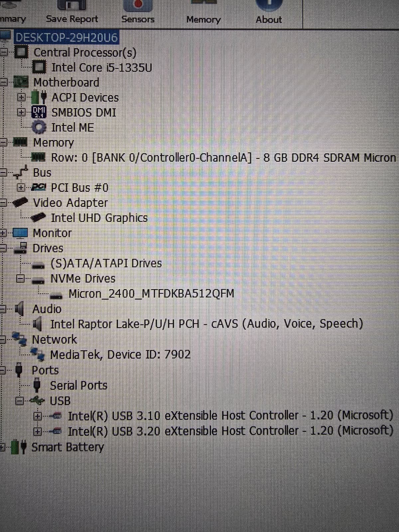Click the Intel Core i5-1335U processor icon
This screenshot has width=399, height=532.
tap(40, 67)
